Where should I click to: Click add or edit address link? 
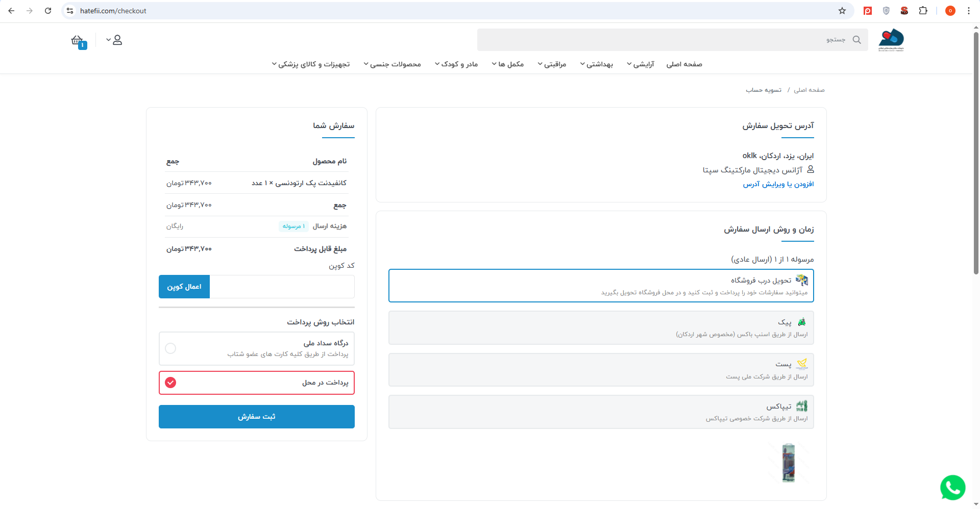778,184
